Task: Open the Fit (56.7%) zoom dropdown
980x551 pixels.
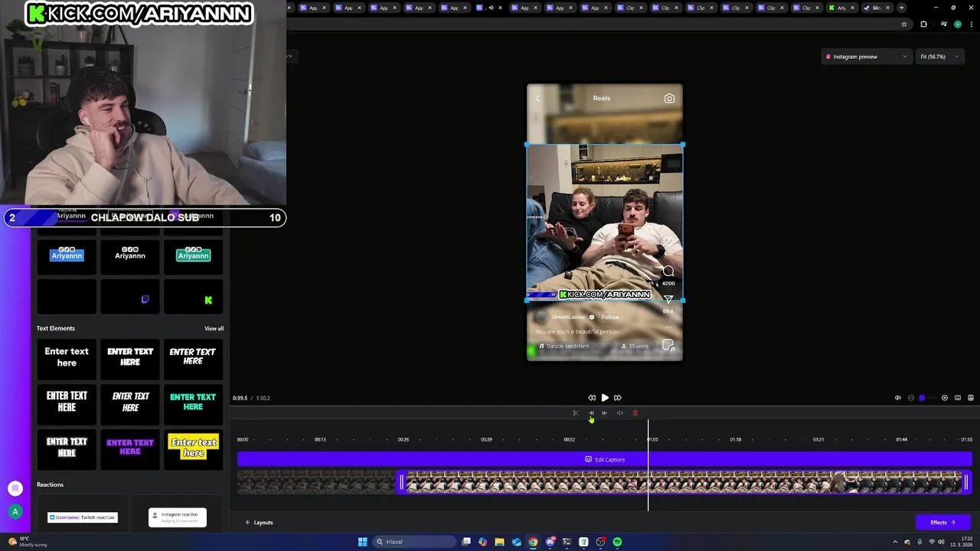Action: 939,57
